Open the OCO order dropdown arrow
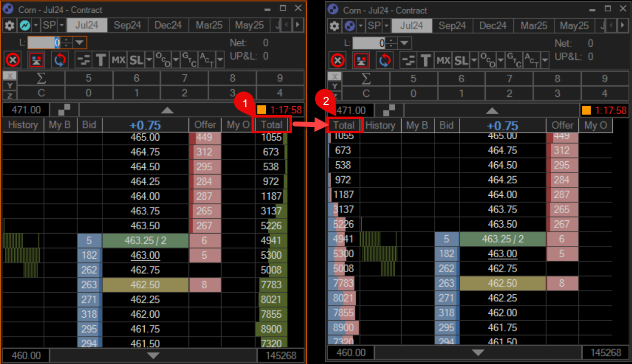Image resolution: width=632 pixels, height=364 pixels. pyautogui.click(x=176, y=59)
